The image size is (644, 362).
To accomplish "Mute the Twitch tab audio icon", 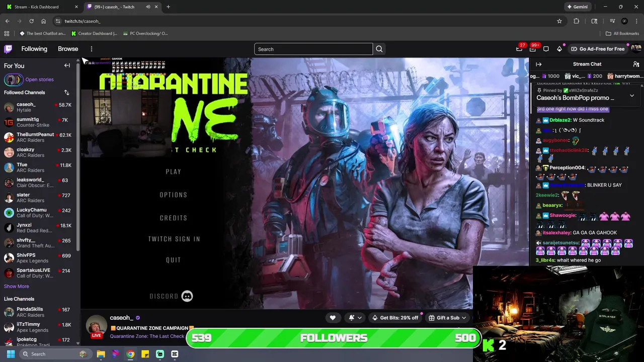I will (x=148, y=7).
